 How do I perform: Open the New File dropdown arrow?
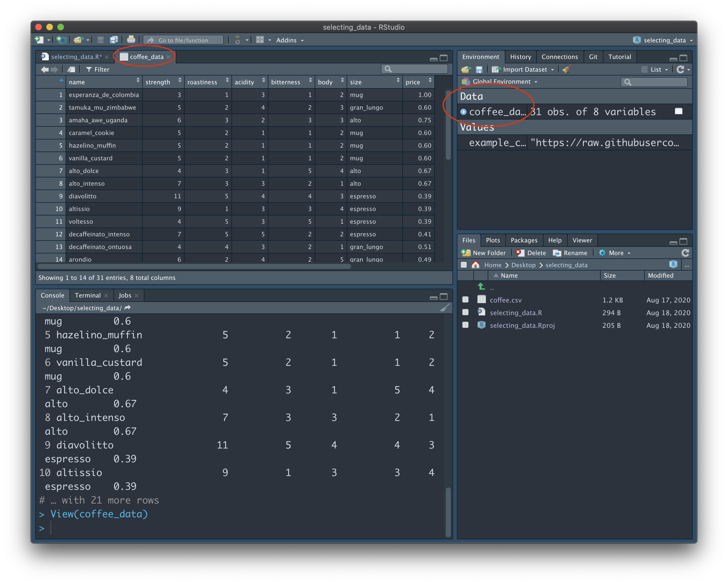[48, 40]
